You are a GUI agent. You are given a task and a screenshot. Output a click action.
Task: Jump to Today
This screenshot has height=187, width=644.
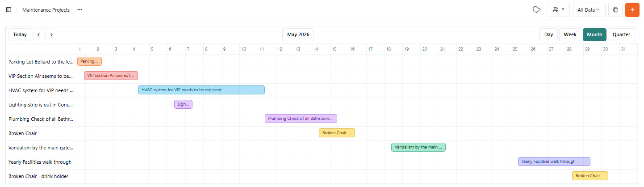(x=20, y=34)
